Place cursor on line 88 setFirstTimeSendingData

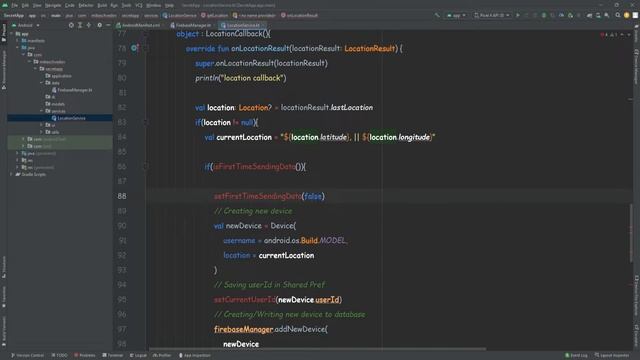pyautogui.click(x=258, y=196)
